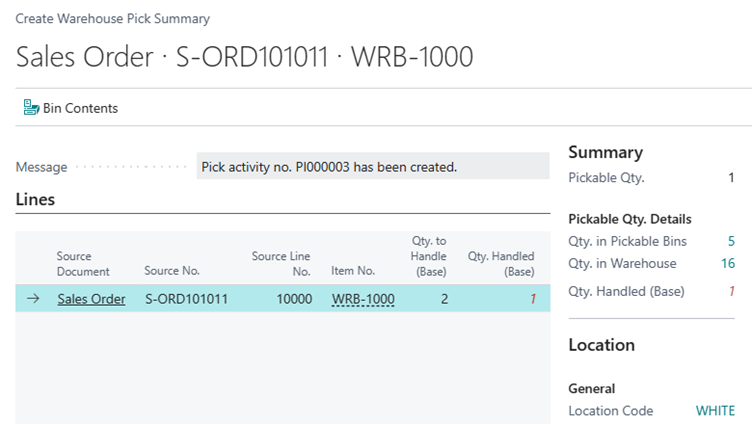Viewport: 752px width, 424px height.
Task: Collapse the Location factbox heading
Action: coord(601,345)
